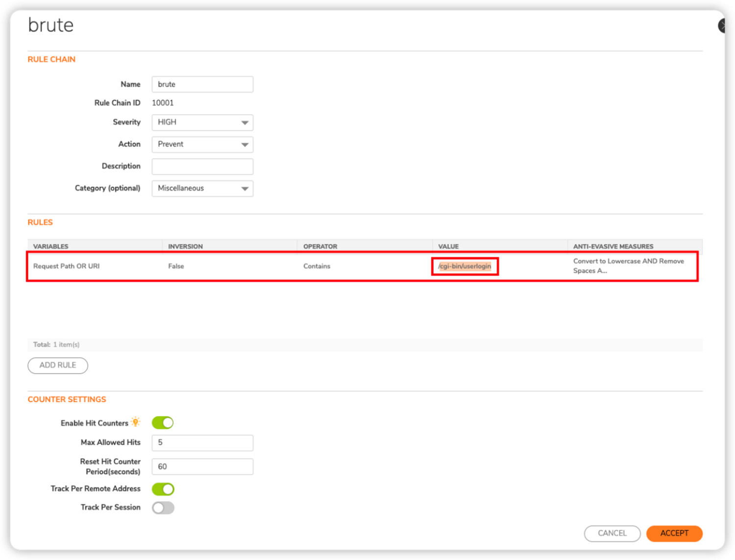
Task: Click the Max Allowed Hits field
Action: [202, 442]
